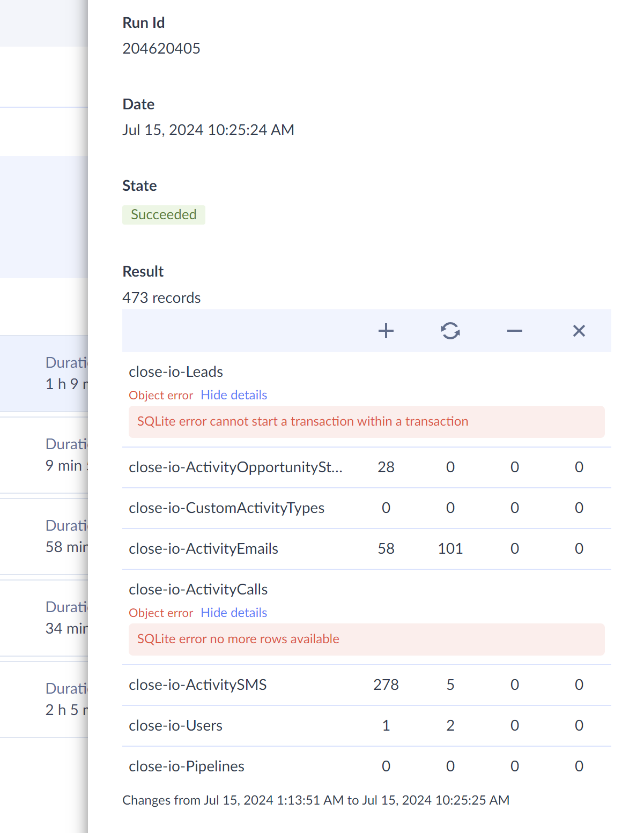Click the close-io-CustomActivityTypes row name
The width and height of the screenshot is (644, 833).
coord(227,508)
